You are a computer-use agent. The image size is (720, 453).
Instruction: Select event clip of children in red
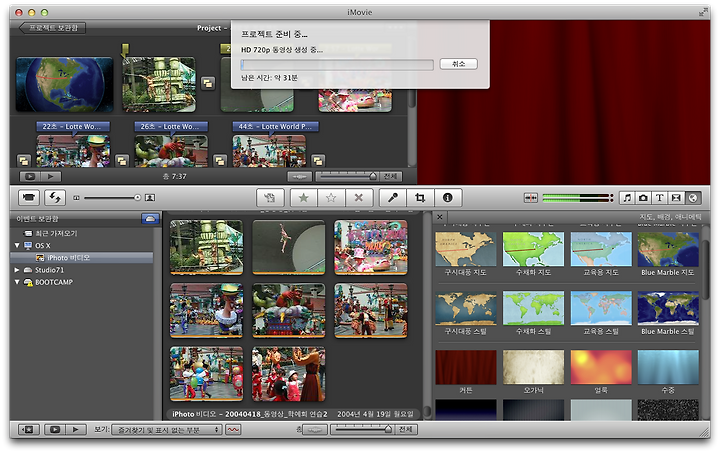289,374
